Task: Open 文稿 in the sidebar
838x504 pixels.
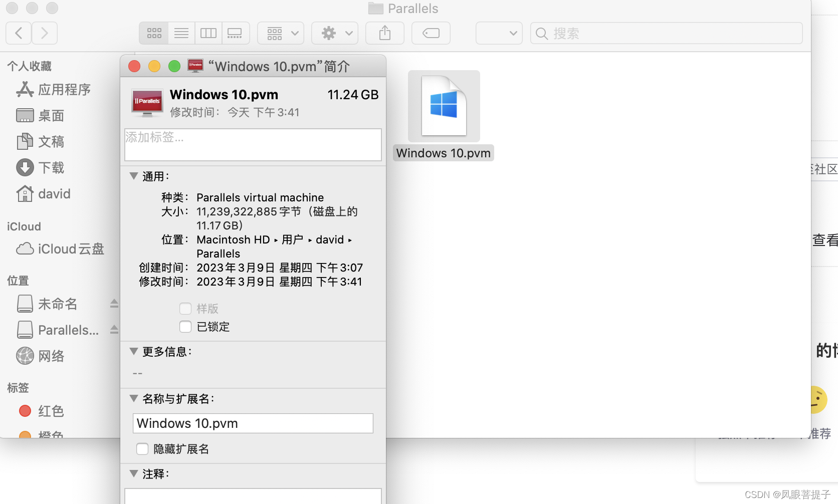Action: pos(40,142)
